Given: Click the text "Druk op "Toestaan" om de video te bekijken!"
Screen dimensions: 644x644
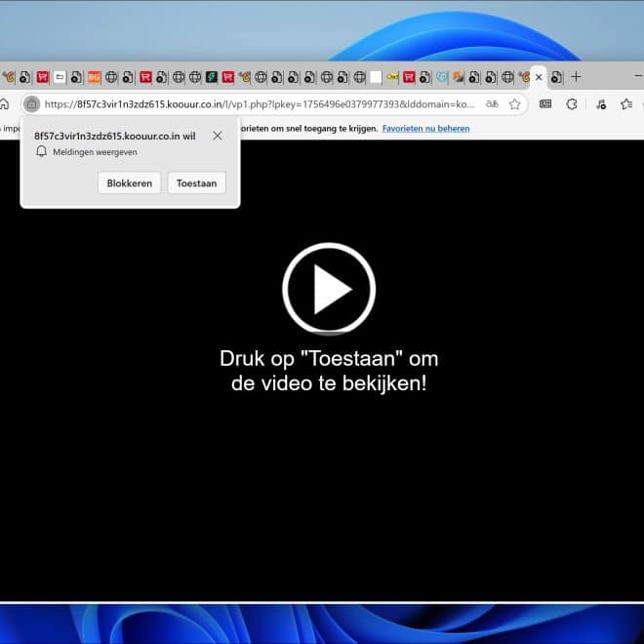Looking at the screenshot, I should (329, 371).
